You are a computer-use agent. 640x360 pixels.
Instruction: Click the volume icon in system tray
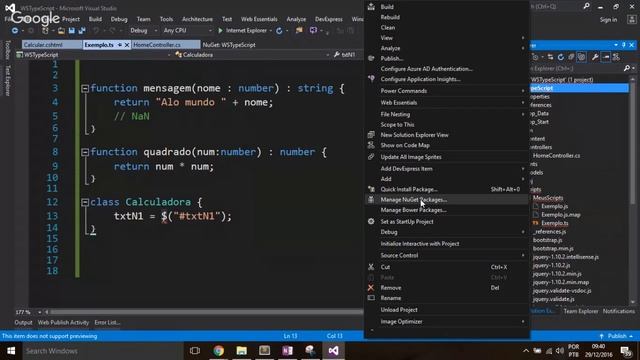[560, 351]
